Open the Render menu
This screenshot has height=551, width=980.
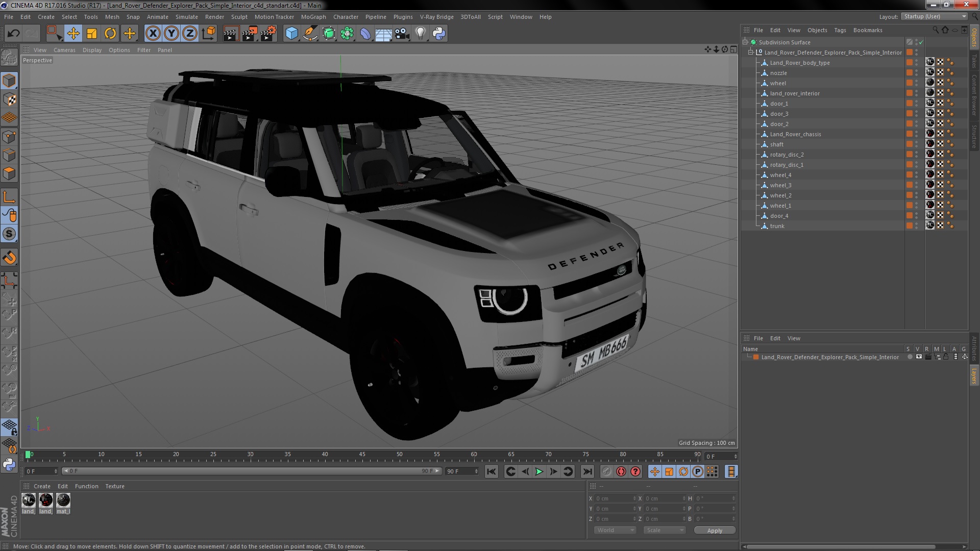coord(214,17)
